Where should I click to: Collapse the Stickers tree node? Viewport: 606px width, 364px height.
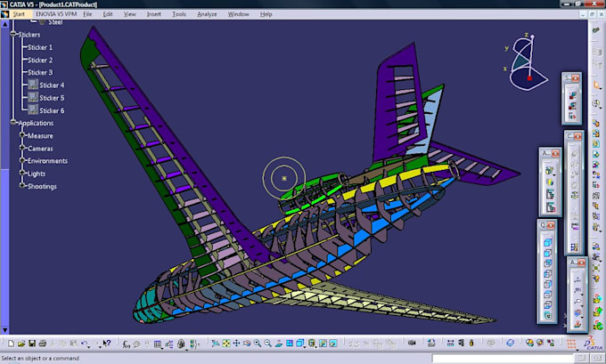(x=13, y=34)
